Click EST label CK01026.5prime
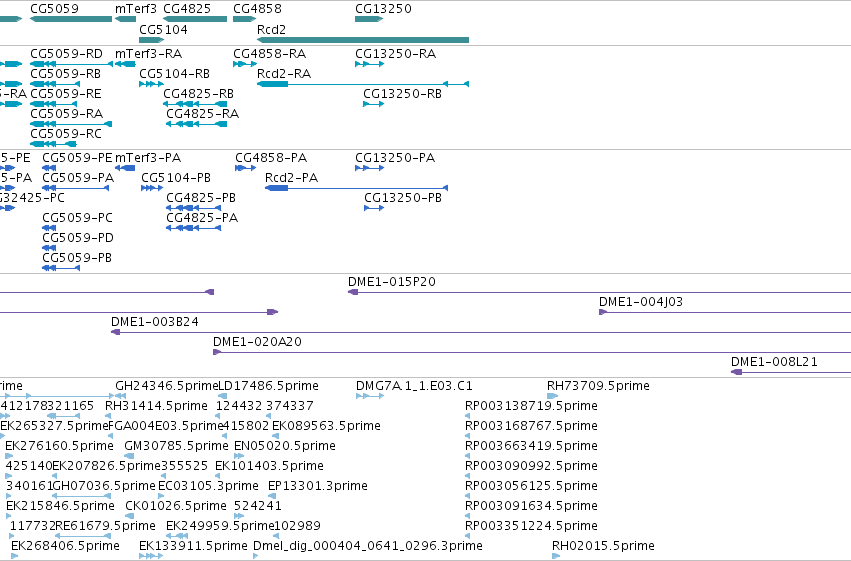 176,507
